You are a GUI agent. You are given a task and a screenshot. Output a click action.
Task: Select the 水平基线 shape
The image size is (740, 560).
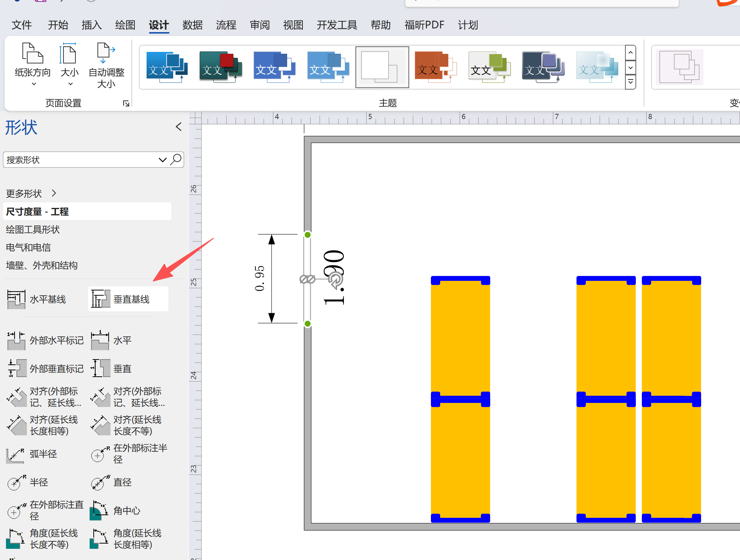point(37,299)
